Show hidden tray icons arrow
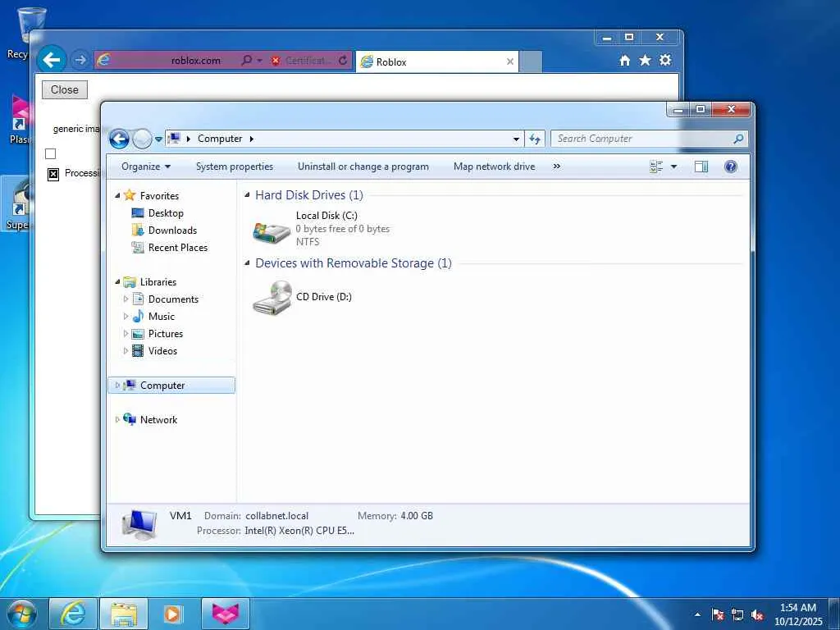 tap(697, 614)
